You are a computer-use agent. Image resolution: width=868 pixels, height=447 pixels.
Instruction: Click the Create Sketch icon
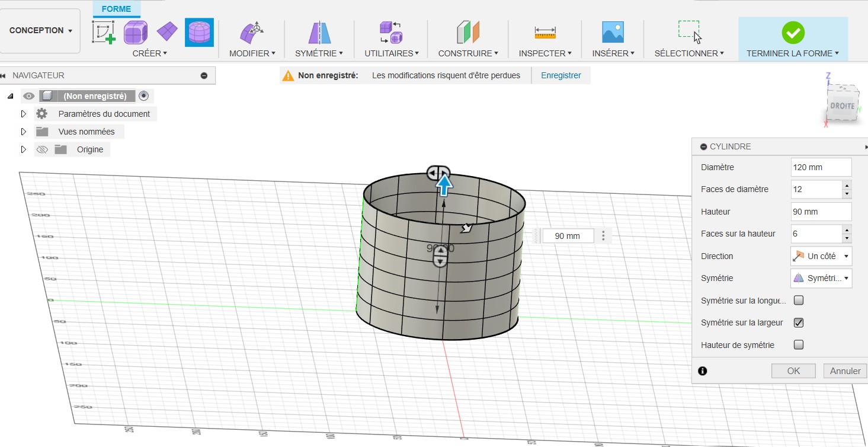tap(104, 32)
